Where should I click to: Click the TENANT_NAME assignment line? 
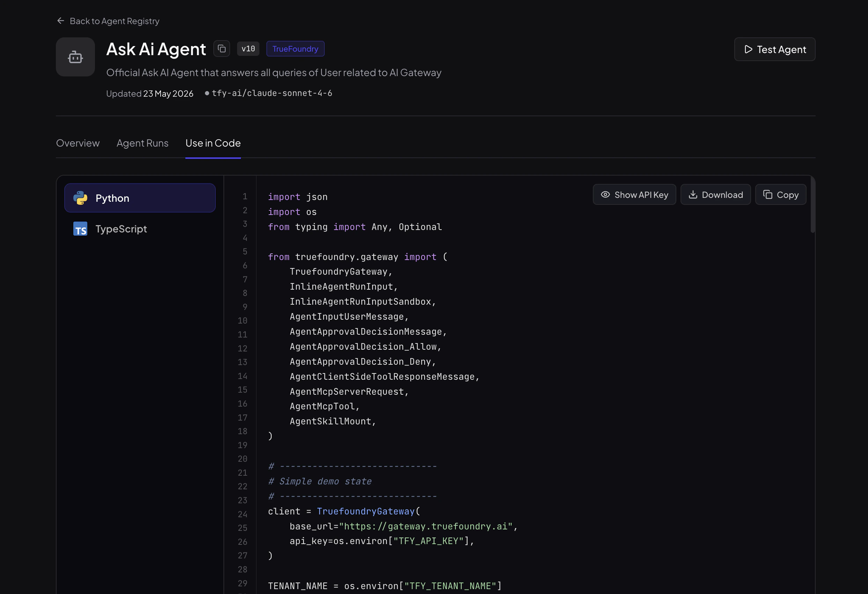[384, 586]
